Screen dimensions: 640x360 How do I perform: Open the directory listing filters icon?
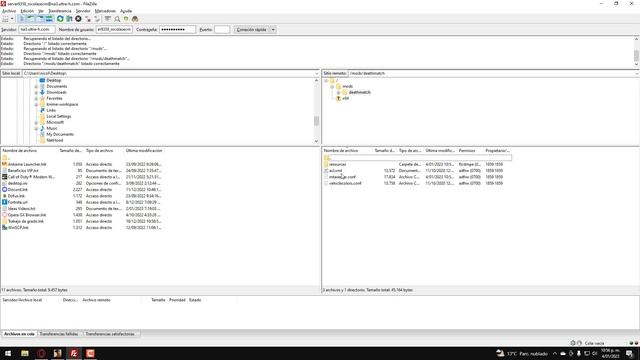(x=107, y=19)
